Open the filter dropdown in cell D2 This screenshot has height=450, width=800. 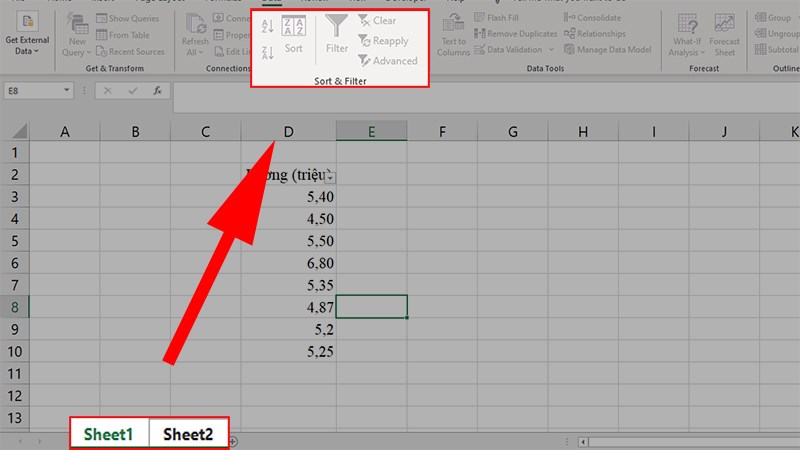pyautogui.click(x=330, y=178)
